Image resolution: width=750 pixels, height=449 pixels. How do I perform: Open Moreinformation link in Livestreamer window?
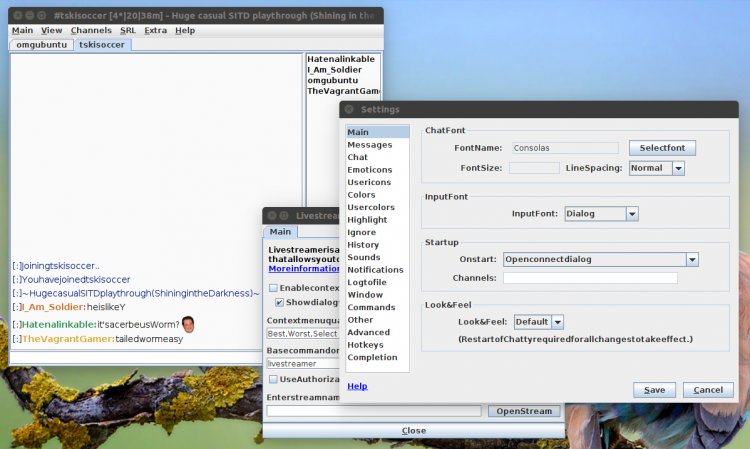(x=304, y=269)
